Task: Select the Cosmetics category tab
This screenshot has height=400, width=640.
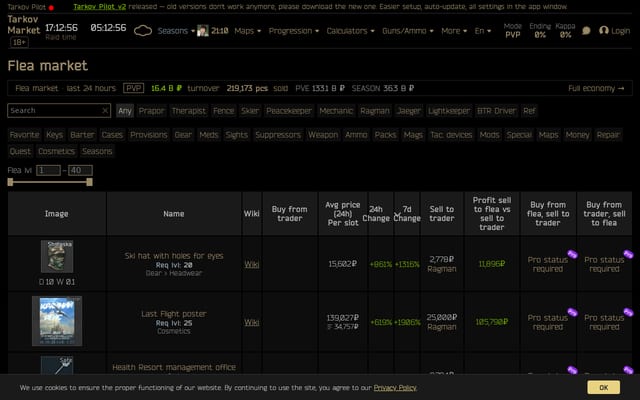Action: [x=56, y=151]
